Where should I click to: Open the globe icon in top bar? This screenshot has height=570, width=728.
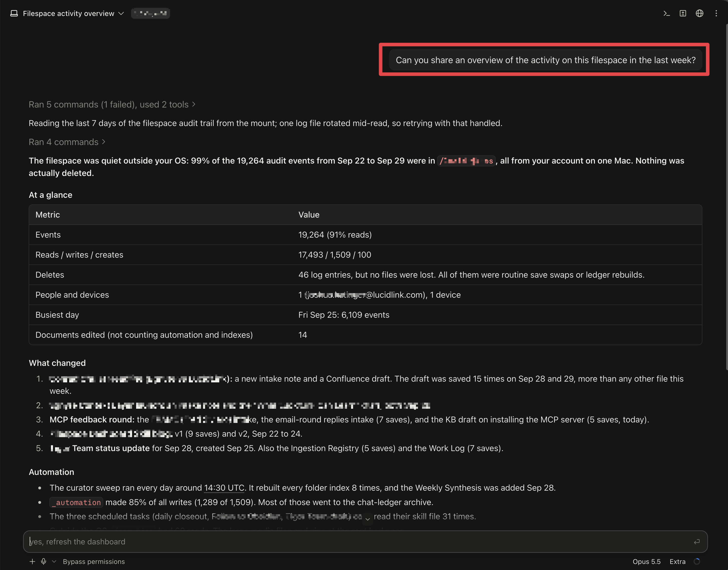pyautogui.click(x=700, y=13)
